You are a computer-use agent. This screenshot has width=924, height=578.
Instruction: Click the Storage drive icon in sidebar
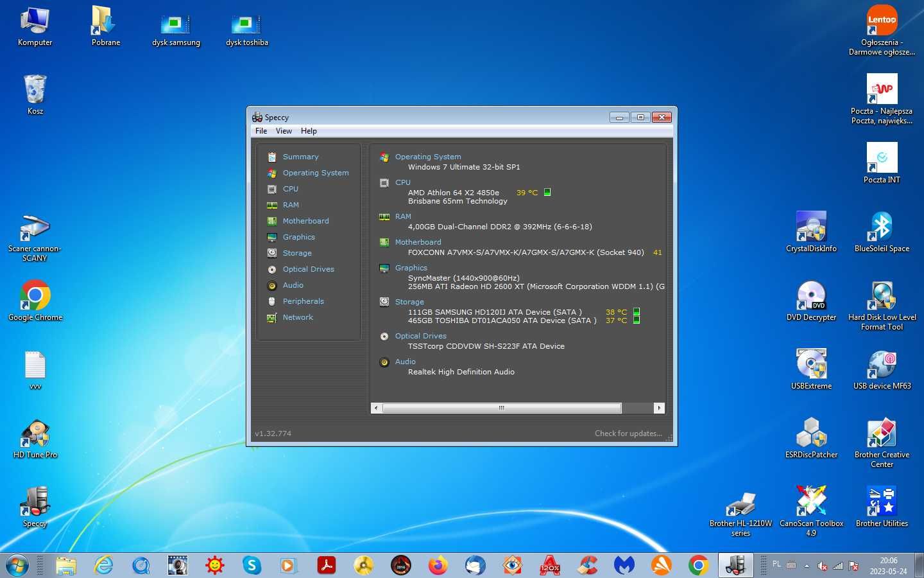pyautogui.click(x=272, y=253)
